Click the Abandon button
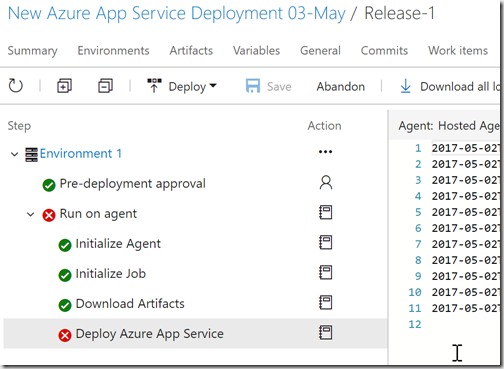The width and height of the screenshot is (504, 369). [341, 87]
